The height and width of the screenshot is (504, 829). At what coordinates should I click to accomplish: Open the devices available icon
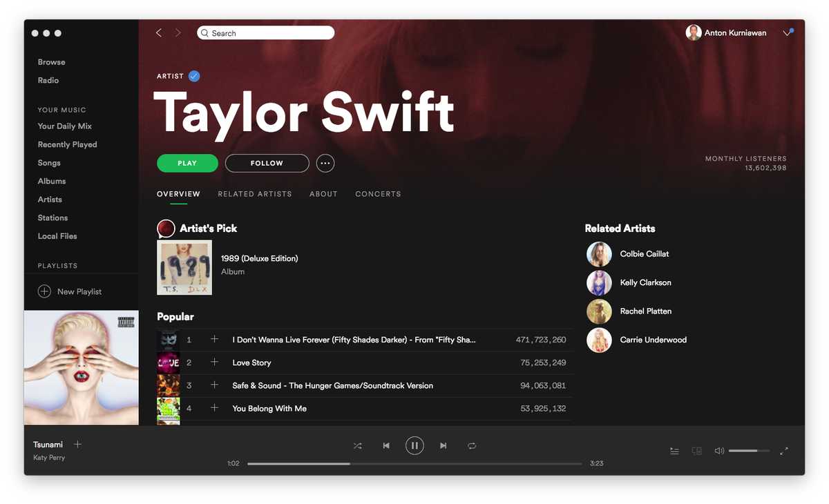point(697,451)
